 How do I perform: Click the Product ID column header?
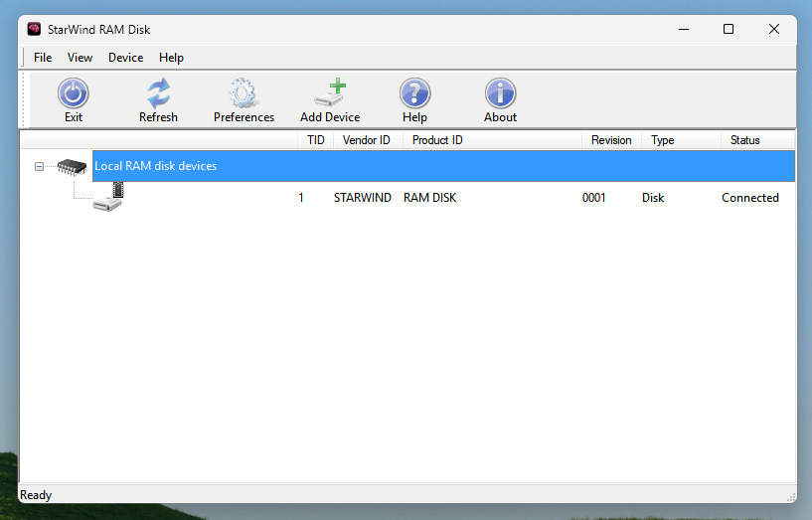point(437,140)
